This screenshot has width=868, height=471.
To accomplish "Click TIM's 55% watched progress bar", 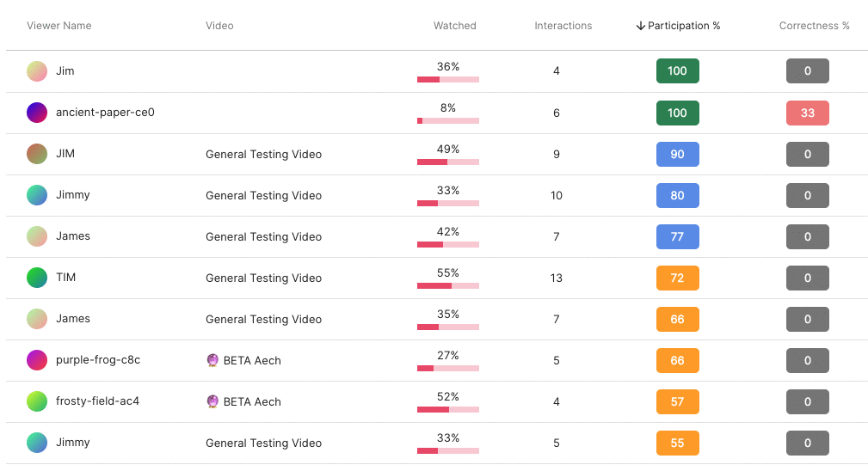I will [447, 285].
